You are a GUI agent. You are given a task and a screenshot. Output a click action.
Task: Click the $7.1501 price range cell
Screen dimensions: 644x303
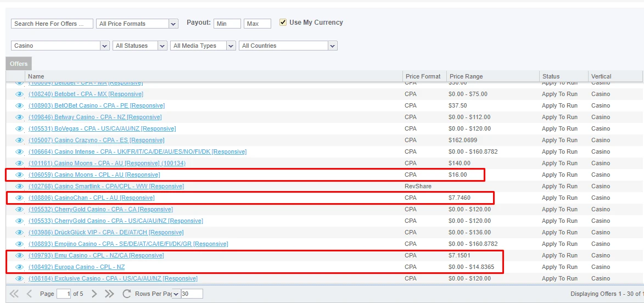pos(460,255)
